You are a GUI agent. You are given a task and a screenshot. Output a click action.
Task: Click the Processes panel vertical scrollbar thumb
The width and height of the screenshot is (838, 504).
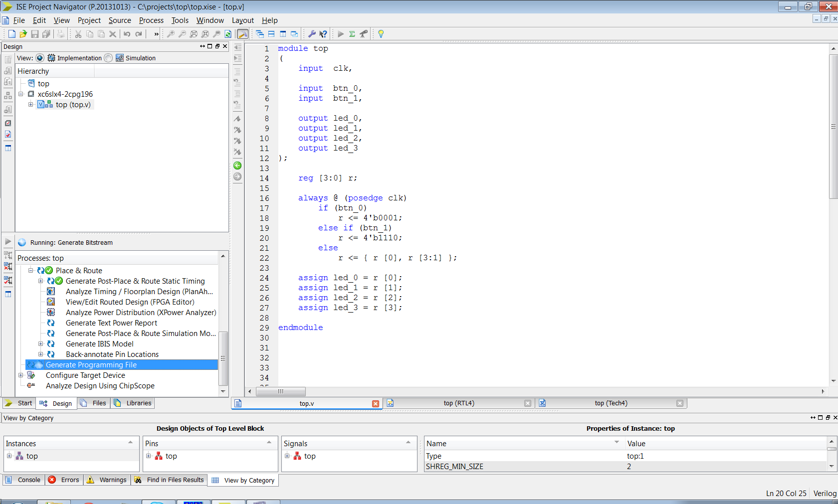223,358
